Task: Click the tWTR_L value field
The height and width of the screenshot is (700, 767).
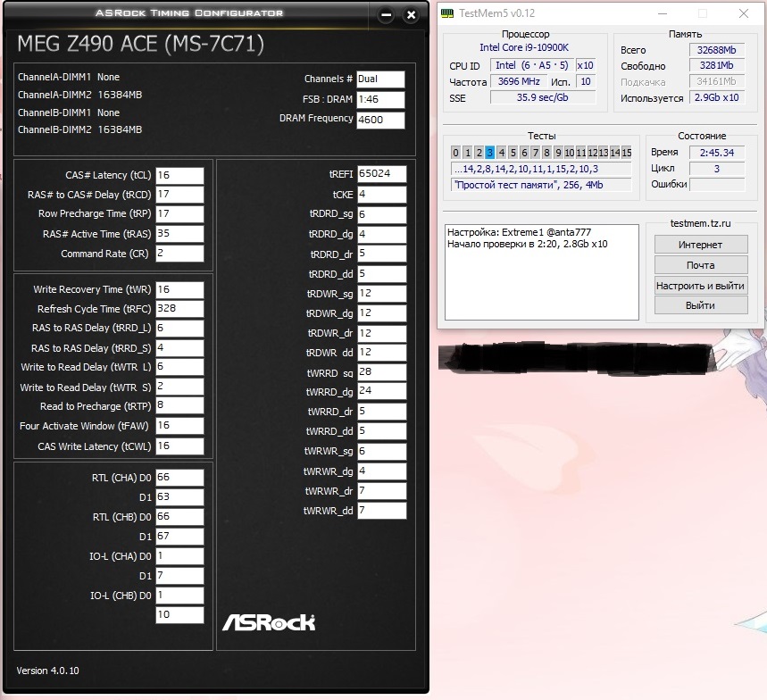Action: tap(179, 367)
